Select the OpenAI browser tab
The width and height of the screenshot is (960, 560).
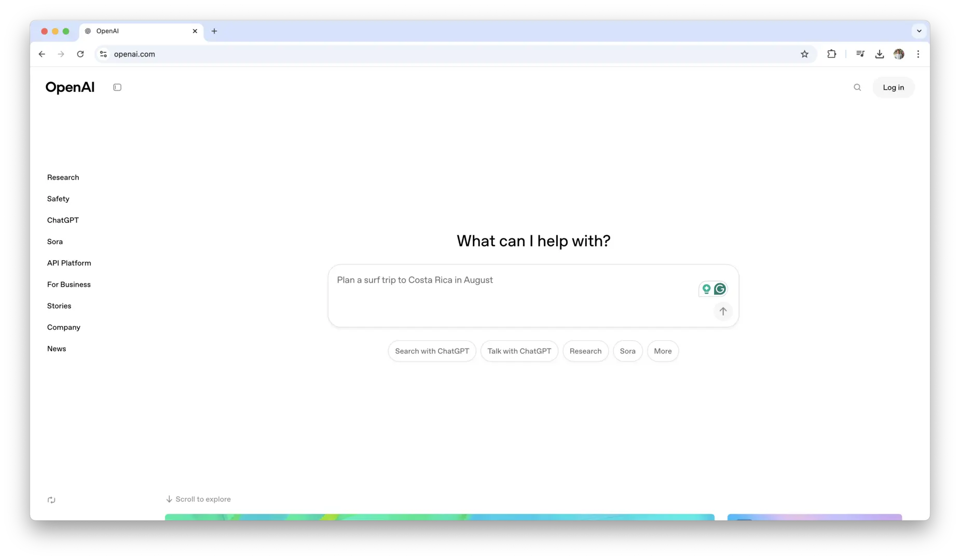141,31
